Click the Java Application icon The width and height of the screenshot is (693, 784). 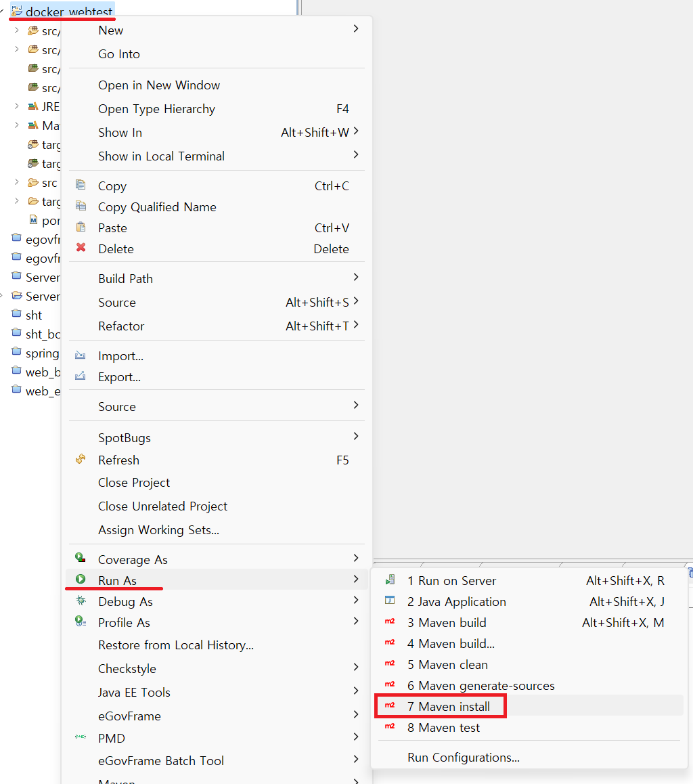pos(390,601)
